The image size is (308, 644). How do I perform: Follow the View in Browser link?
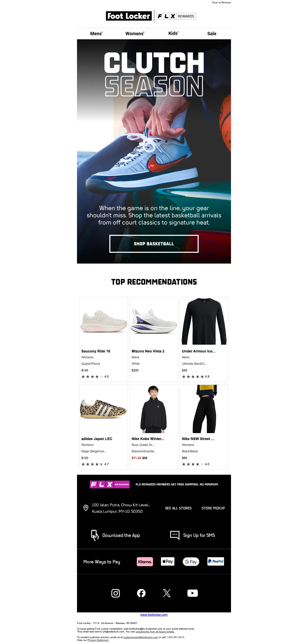coord(221,2)
